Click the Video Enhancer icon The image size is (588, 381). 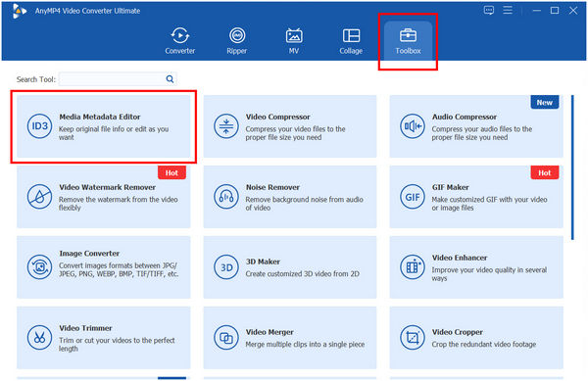[413, 267]
